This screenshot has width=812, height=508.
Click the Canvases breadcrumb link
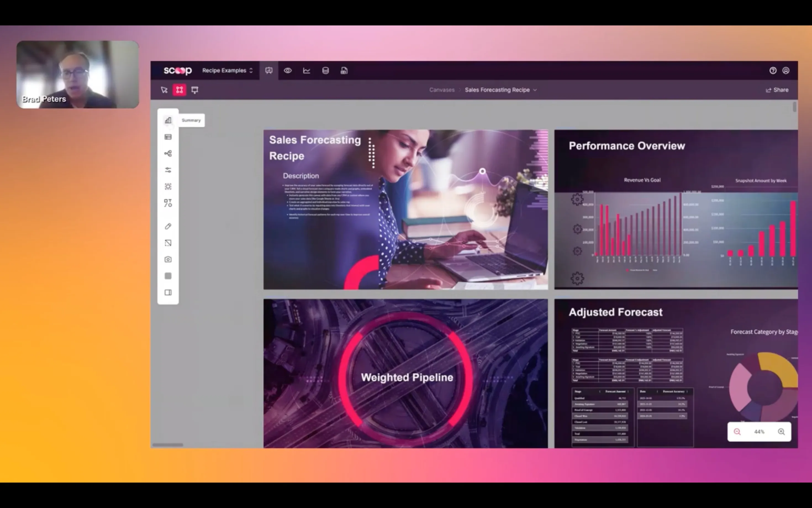tap(441, 90)
